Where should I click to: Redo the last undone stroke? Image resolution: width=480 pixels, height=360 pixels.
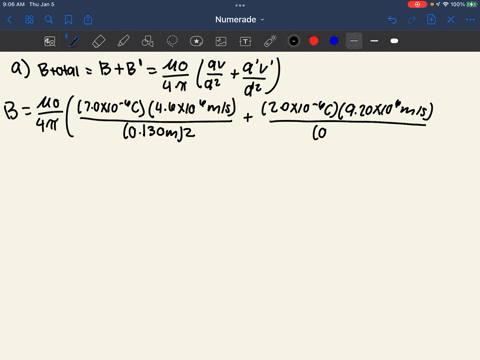412,20
